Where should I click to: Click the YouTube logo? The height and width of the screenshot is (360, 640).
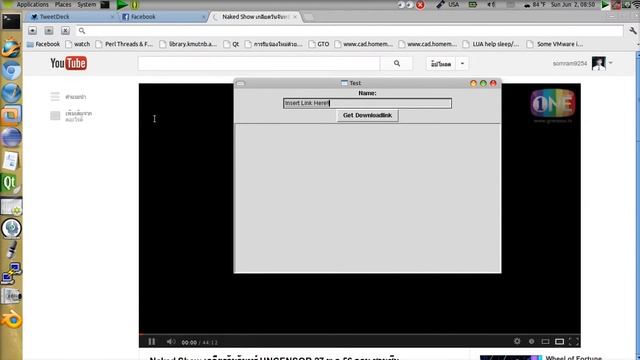coord(68,63)
